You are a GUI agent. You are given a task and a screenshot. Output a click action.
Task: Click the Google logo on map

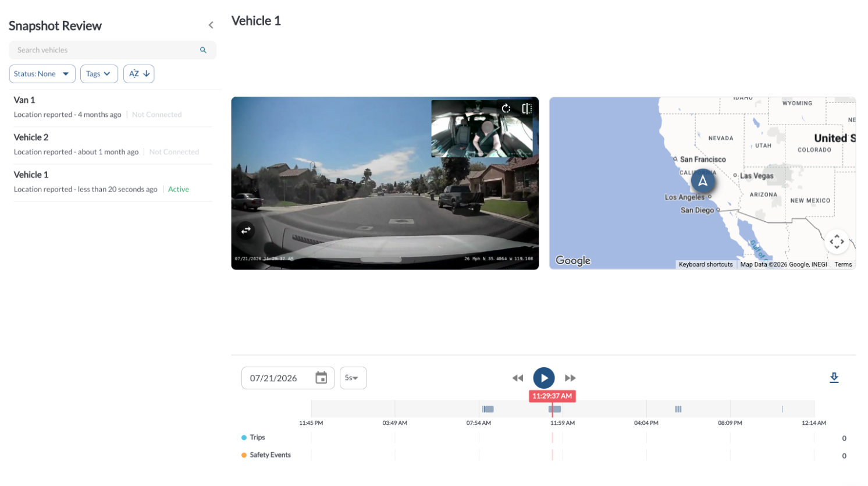(x=573, y=260)
